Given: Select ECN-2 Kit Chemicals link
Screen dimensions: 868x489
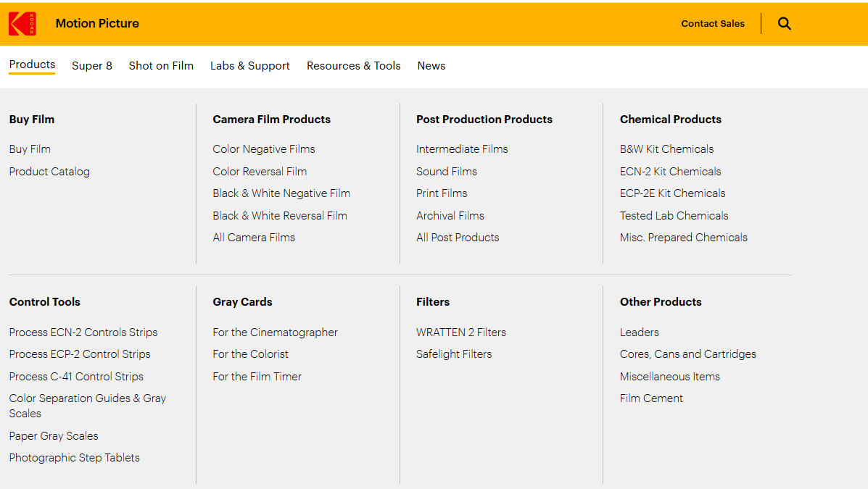Looking at the screenshot, I should click(x=670, y=172).
